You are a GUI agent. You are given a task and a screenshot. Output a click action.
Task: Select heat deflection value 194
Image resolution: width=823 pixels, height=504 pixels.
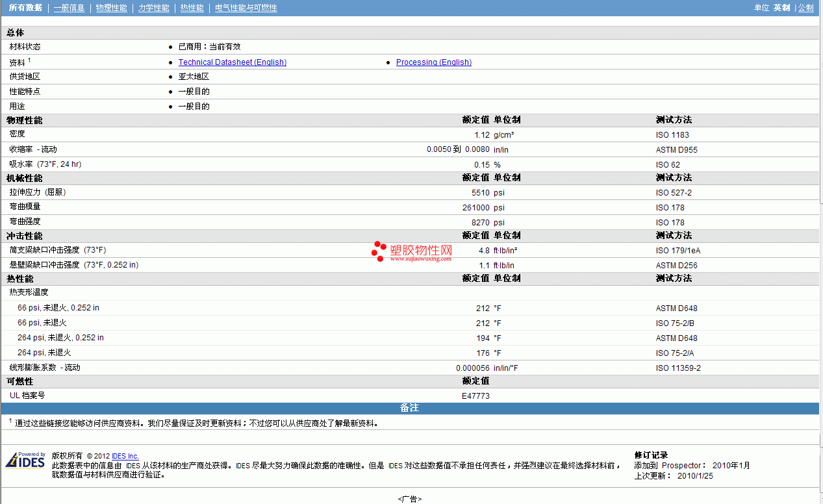pos(483,338)
